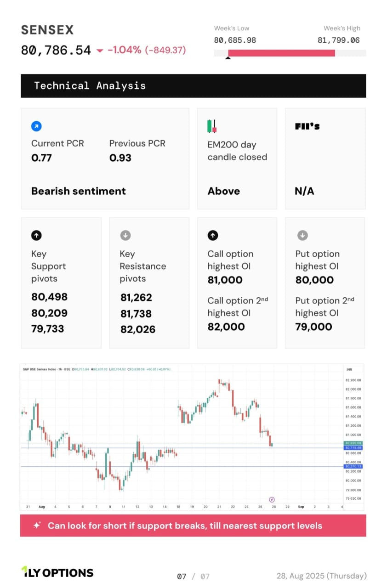Click the blue arrow icon above Current PCR

tap(37, 126)
